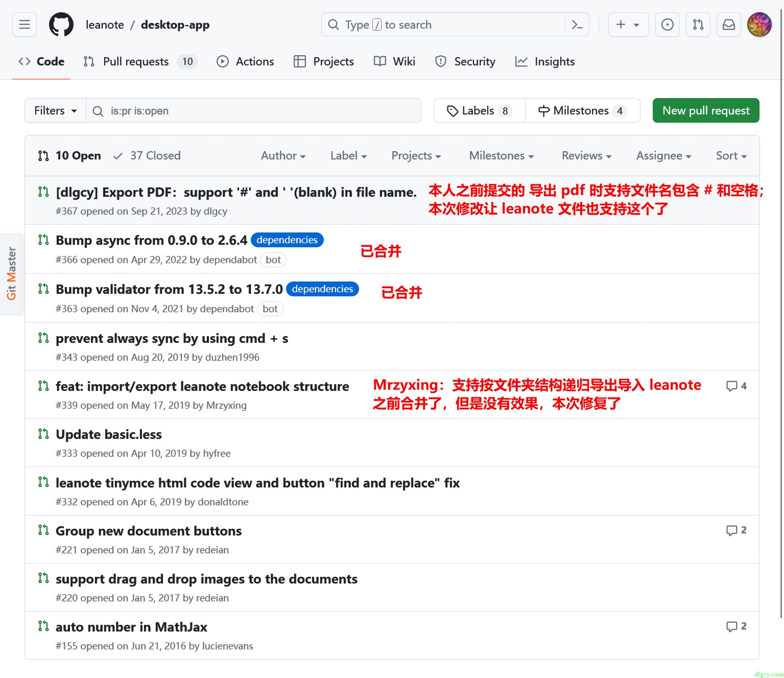784x678 pixels.
Task: Open the Sort dropdown
Action: (731, 155)
